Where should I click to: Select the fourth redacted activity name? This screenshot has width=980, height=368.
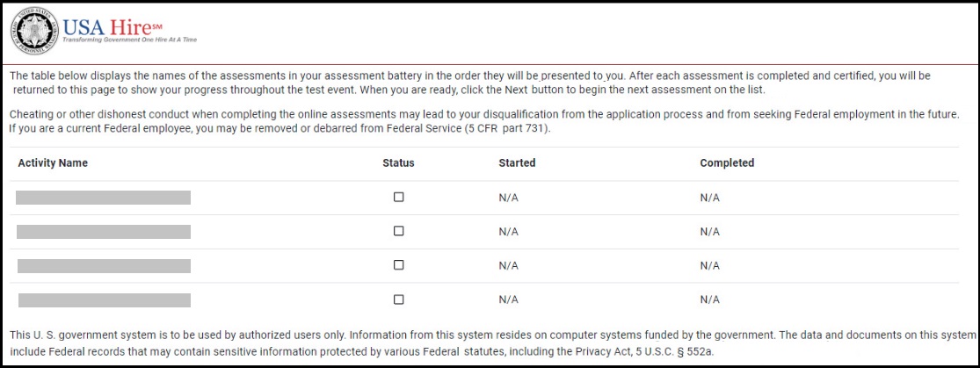click(105, 299)
